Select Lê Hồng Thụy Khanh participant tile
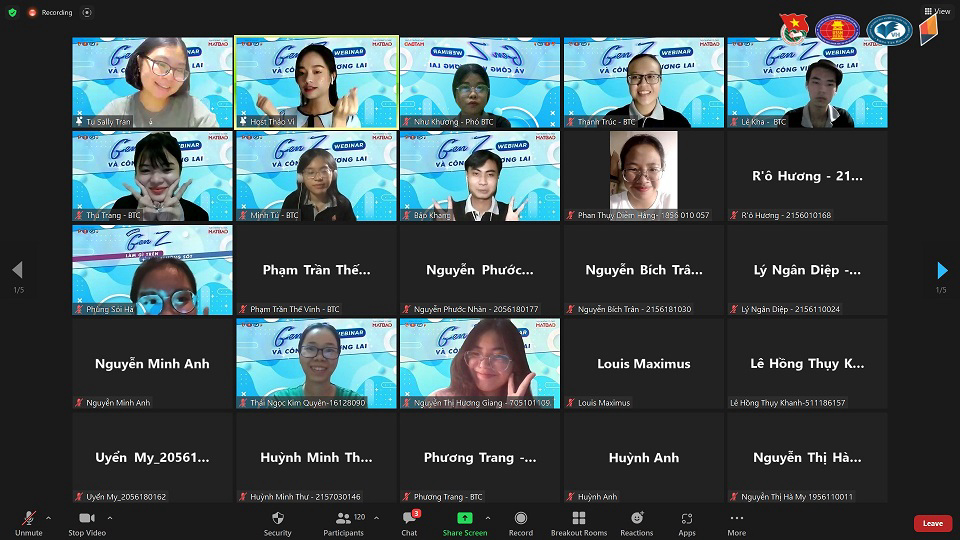This screenshot has height=540, width=960. point(807,364)
